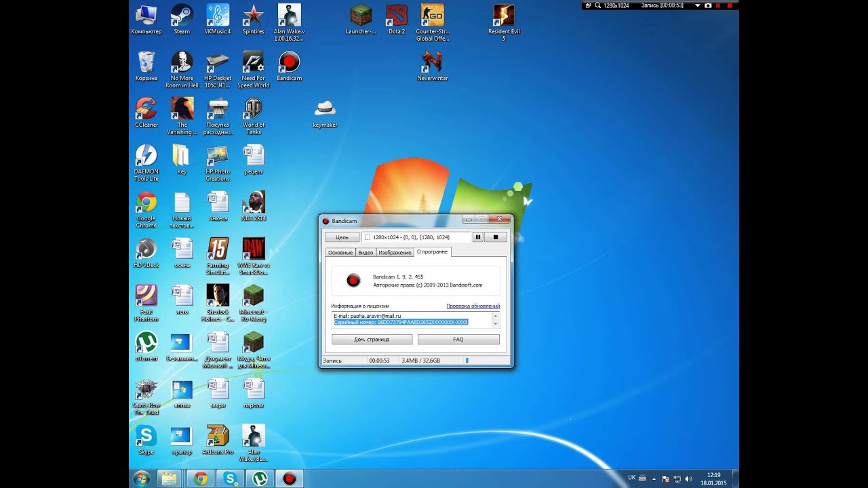Select the Key folder on desktop
Viewport: 868px width, 488px height.
tap(182, 160)
